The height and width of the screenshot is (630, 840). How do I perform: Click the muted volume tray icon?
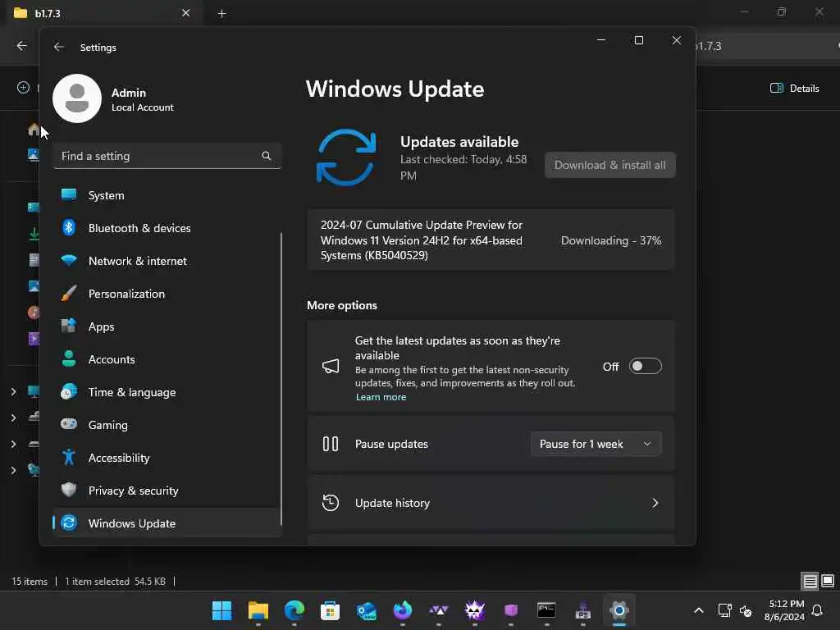[x=745, y=610]
